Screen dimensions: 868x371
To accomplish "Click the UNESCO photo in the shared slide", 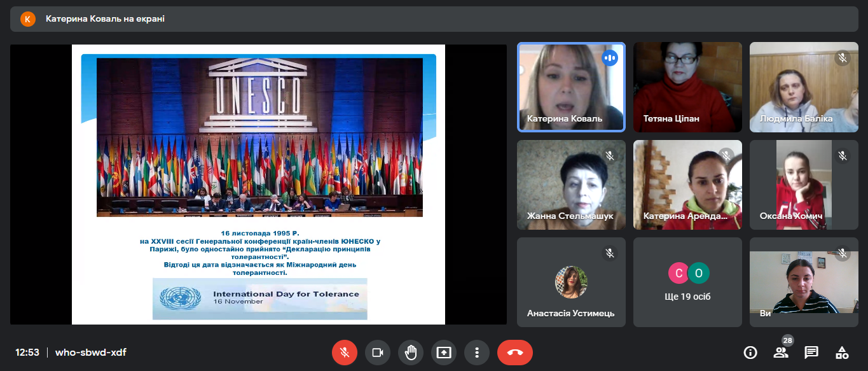I will 259,137.
